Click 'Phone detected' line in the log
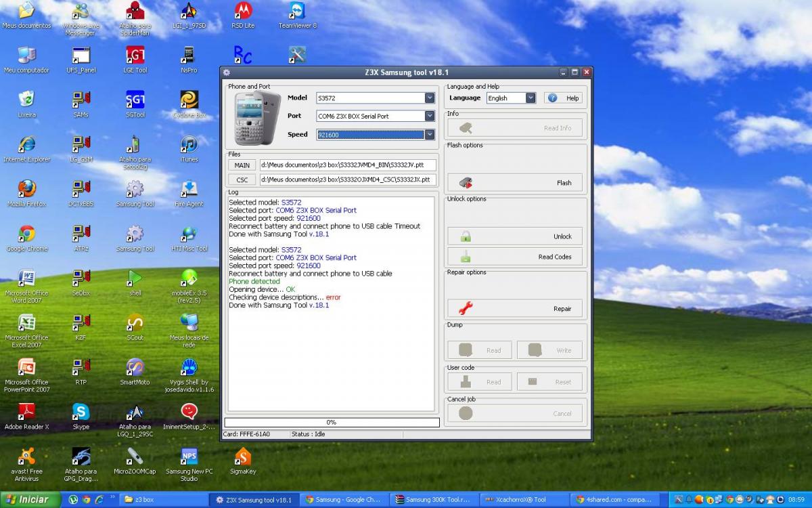The image size is (812, 508). 254,281
